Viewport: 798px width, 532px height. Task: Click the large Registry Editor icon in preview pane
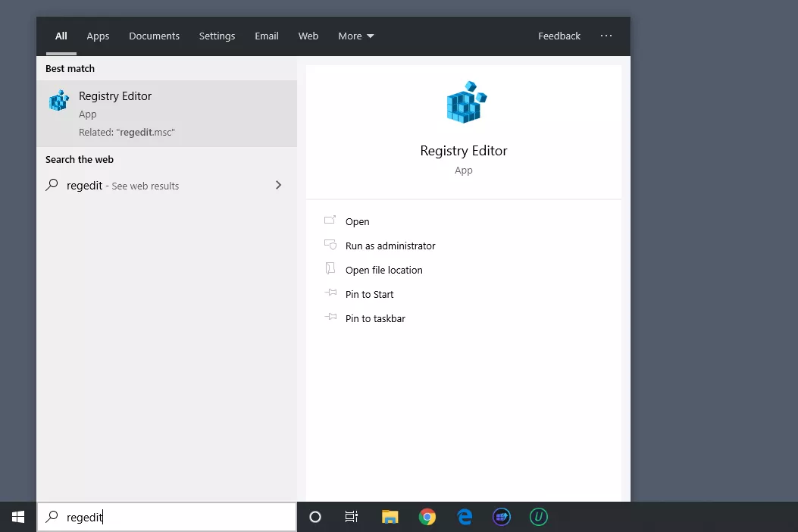pyautogui.click(x=466, y=102)
